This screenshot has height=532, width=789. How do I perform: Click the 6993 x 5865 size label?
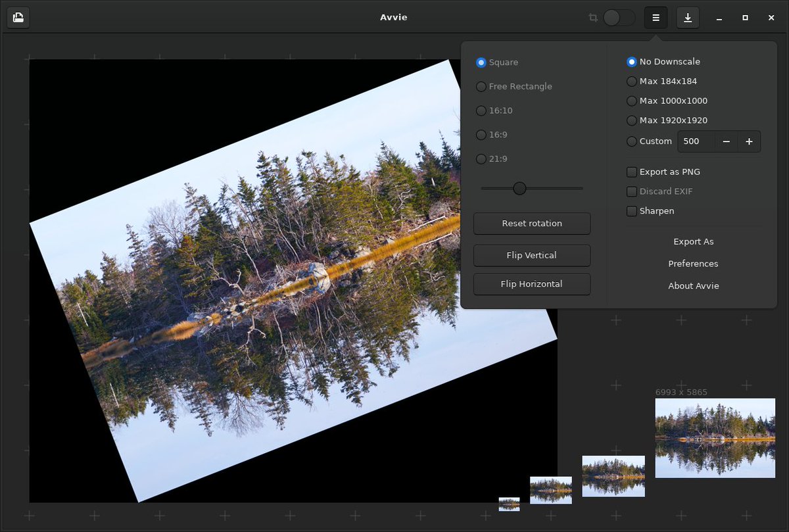pyautogui.click(x=681, y=392)
